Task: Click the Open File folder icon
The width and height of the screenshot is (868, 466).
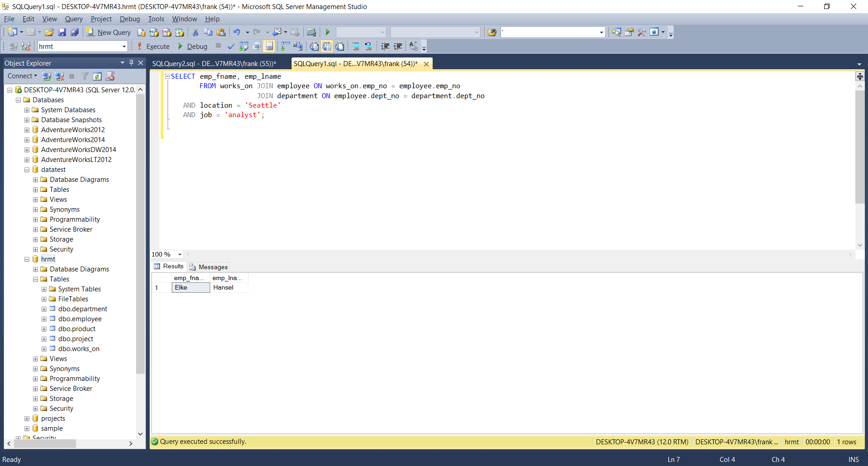Action: (x=49, y=32)
